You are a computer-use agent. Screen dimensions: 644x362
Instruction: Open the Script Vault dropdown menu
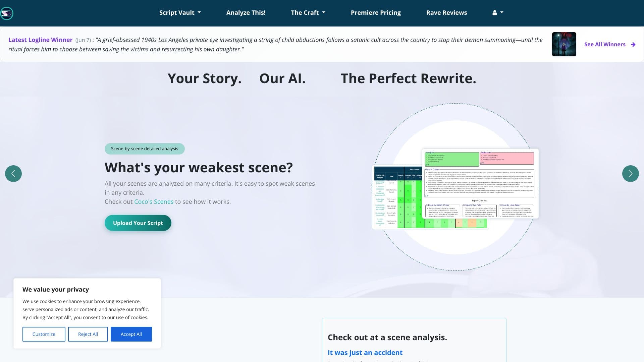[x=180, y=13]
